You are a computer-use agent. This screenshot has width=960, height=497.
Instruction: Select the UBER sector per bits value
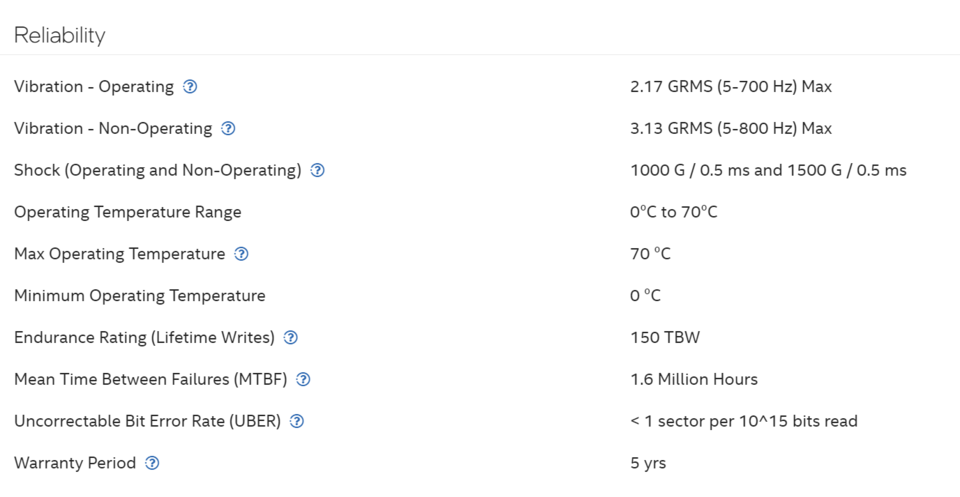point(744,421)
